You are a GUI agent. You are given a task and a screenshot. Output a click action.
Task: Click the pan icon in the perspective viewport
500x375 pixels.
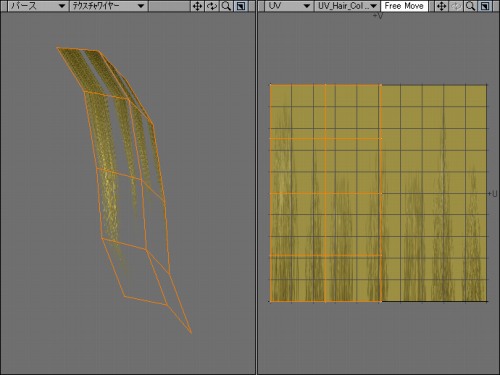[x=197, y=6]
